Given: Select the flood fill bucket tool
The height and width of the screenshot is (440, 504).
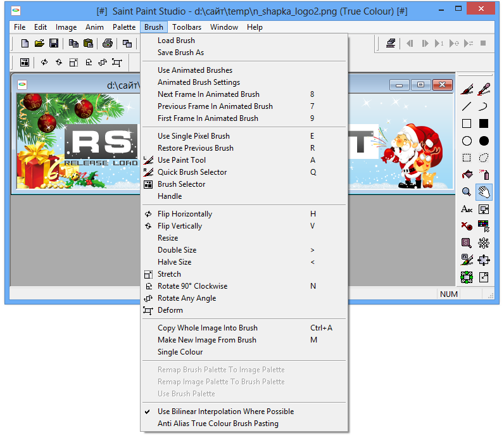Looking at the screenshot, I should coord(467,175).
